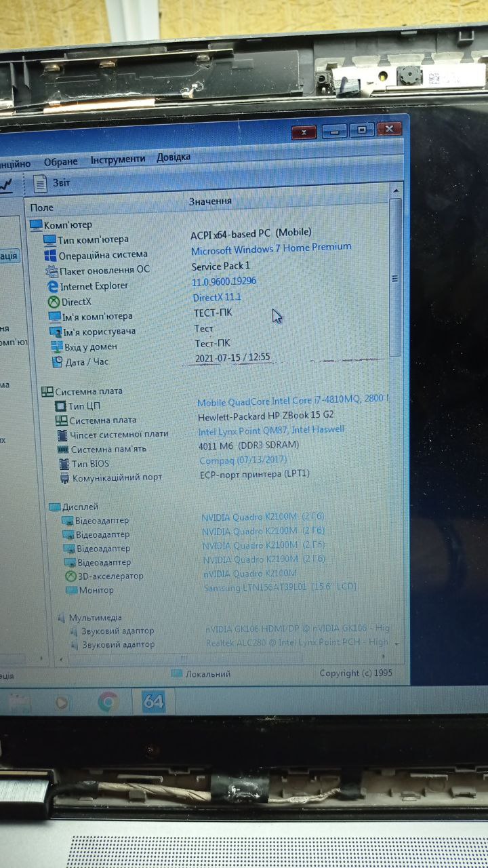Image resolution: width=488 pixels, height=868 pixels.
Task: Click the Internet Explorer 'e' icon
Action: [x=53, y=286]
